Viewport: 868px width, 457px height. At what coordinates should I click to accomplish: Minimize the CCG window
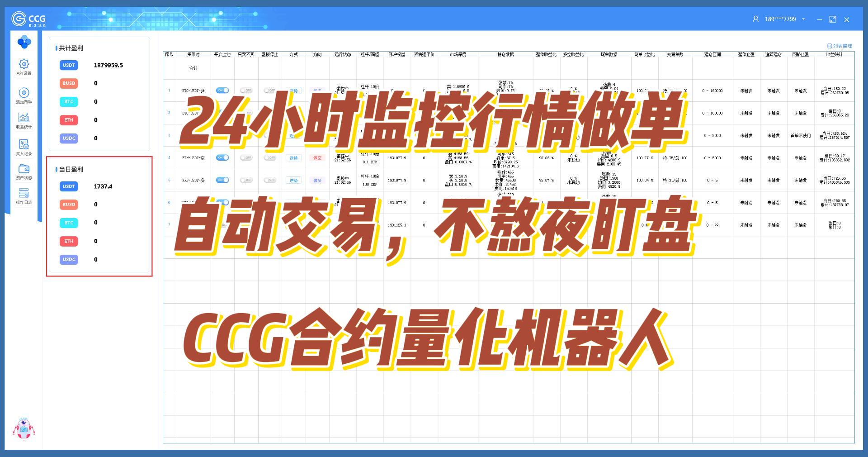[819, 19]
